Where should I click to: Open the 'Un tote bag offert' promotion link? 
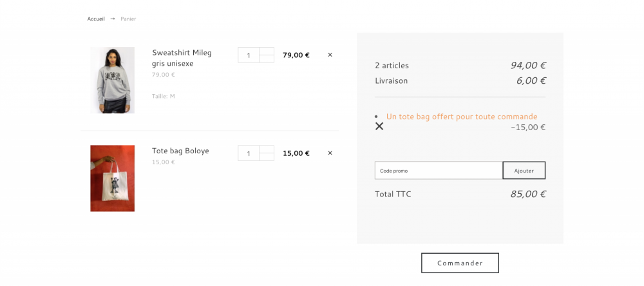coord(461,117)
